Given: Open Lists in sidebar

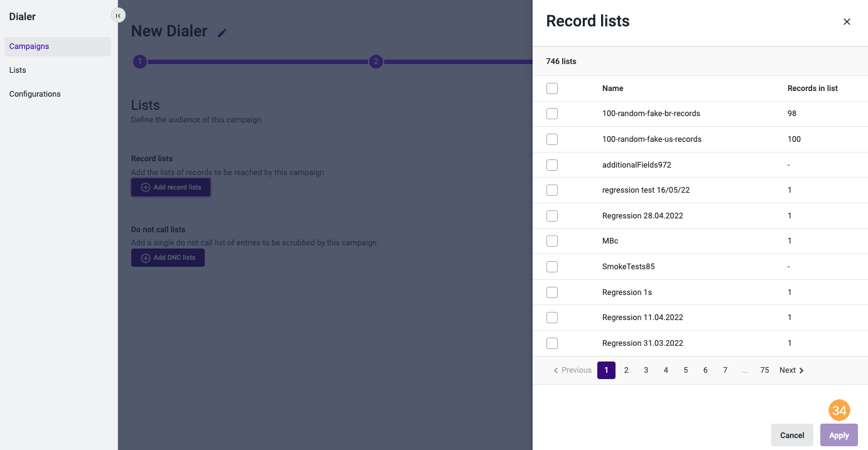Looking at the screenshot, I should 58,70.
